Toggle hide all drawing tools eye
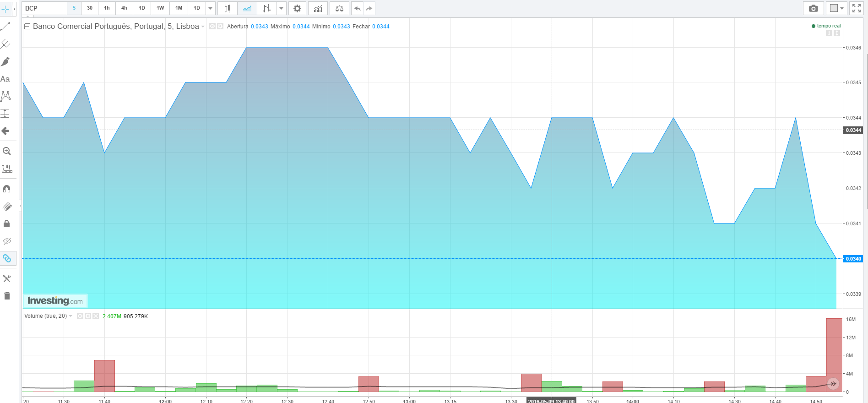The height and width of the screenshot is (403, 868). point(6,241)
